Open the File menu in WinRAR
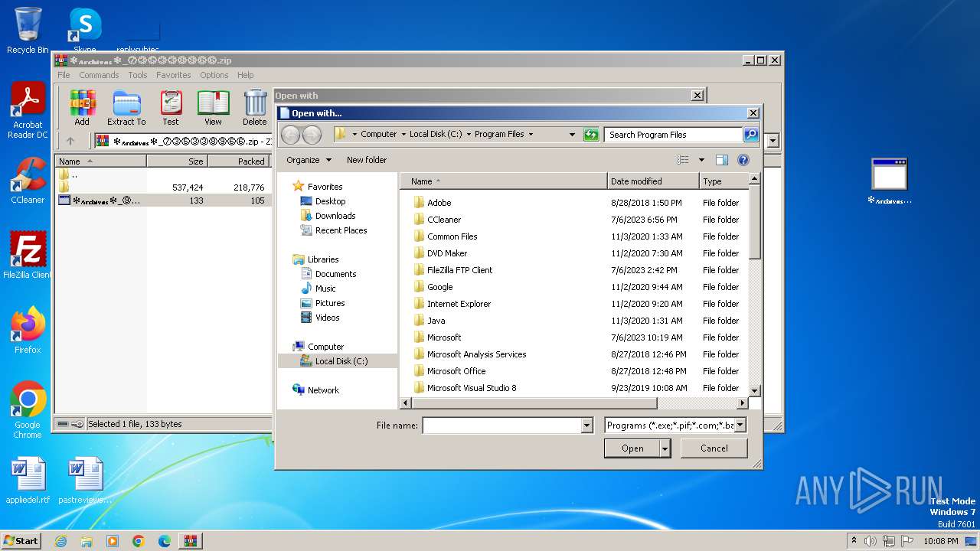The height and width of the screenshot is (551, 980). pyautogui.click(x=64, y=75)
